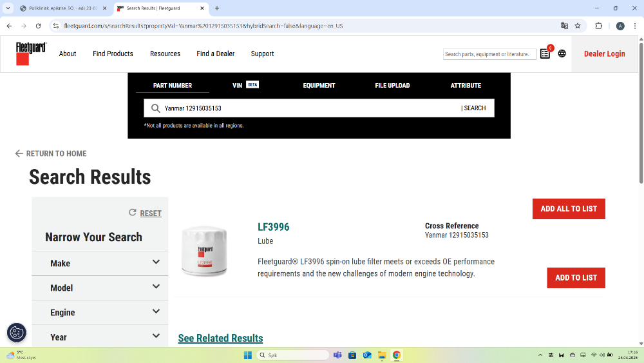Select EQUIPMENT search tab
This screenshot has height=363, width=644.
[x=319, y=86]
